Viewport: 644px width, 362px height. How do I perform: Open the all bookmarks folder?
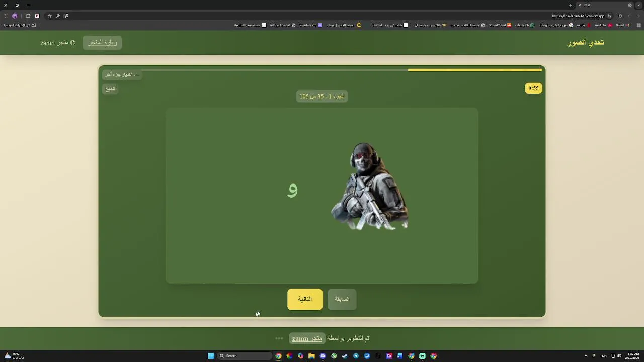coord(20,25)
